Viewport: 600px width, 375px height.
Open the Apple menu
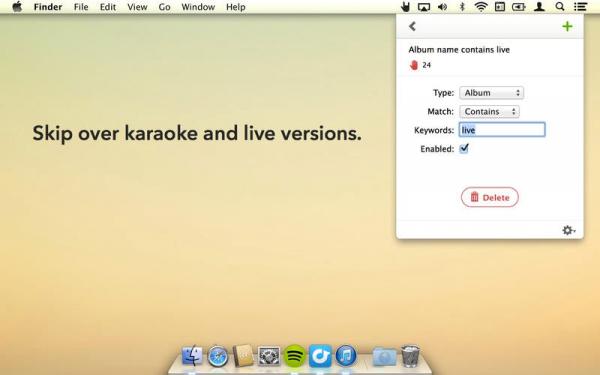point(17,7)
